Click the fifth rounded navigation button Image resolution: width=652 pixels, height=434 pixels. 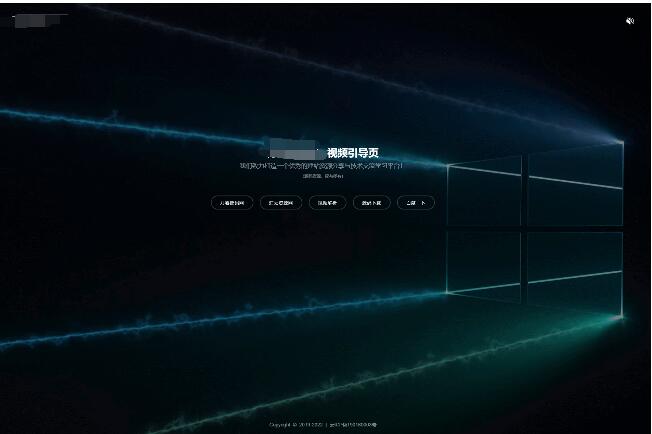tap(416, 203)
